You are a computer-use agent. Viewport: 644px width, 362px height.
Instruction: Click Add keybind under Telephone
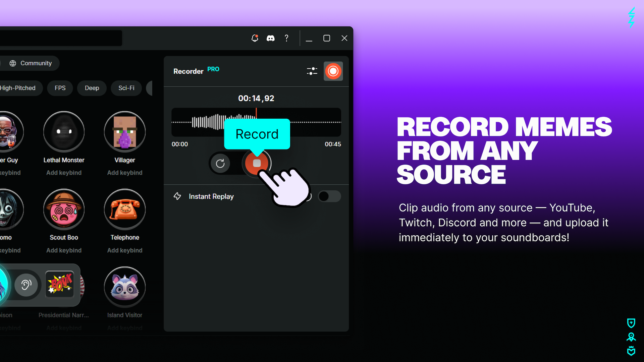point(125,250)
